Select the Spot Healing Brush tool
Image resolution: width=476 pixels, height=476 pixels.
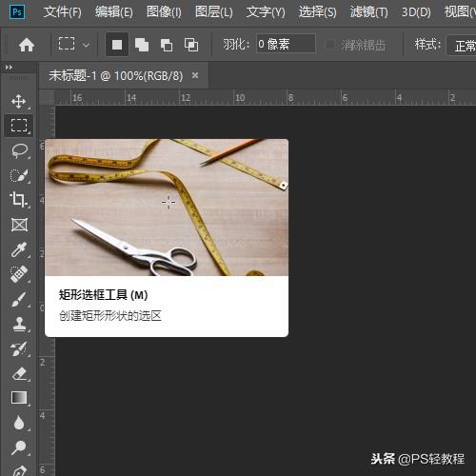point(19,274)
